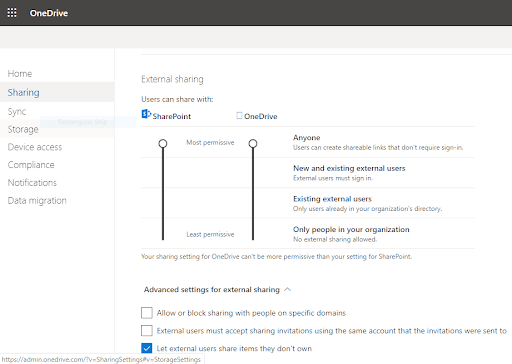Click the OneDrive header title
This screenshot has width=512, height=364.
(x=49, y=13)
